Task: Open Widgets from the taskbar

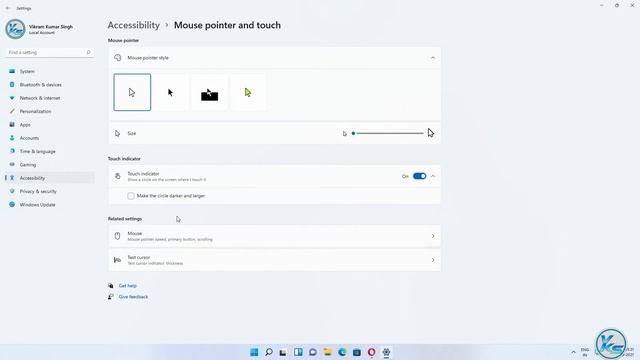Action: tap(298, 352)
